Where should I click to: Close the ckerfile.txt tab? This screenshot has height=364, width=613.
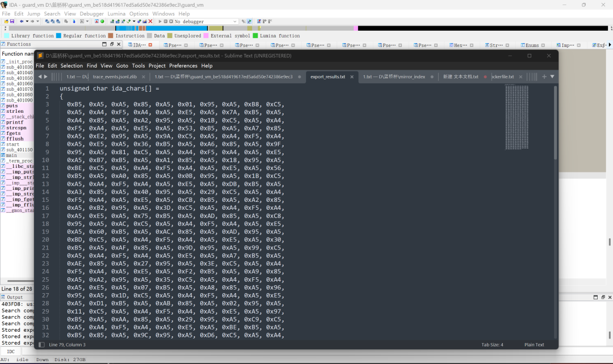(x=520, y=77)
